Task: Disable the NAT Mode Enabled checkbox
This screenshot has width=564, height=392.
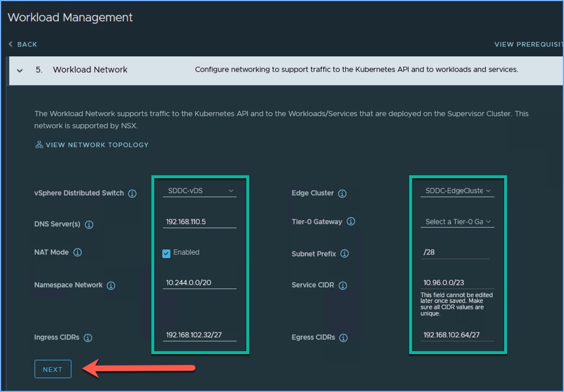Action: pyautogui.click(x=166, y=253)
